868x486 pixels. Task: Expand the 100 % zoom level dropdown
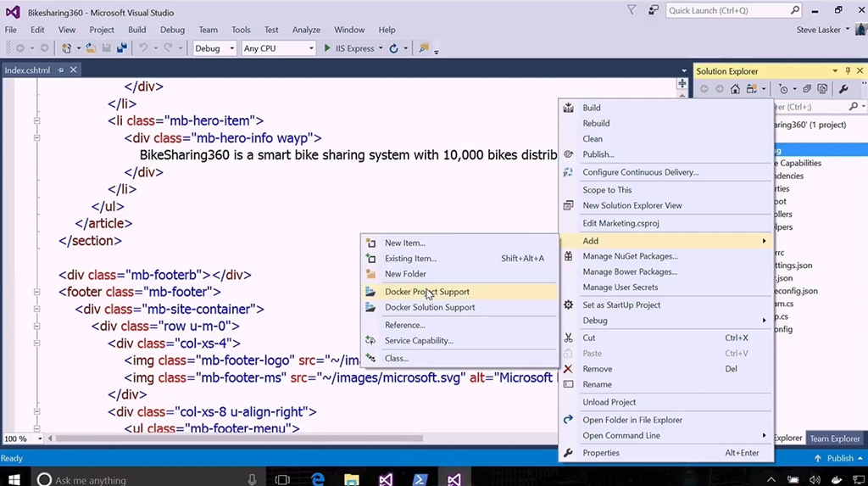(36, 439)
